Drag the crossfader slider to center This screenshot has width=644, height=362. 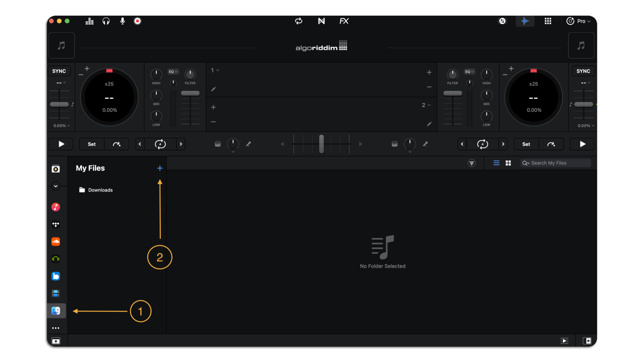[x=322, y=144]
